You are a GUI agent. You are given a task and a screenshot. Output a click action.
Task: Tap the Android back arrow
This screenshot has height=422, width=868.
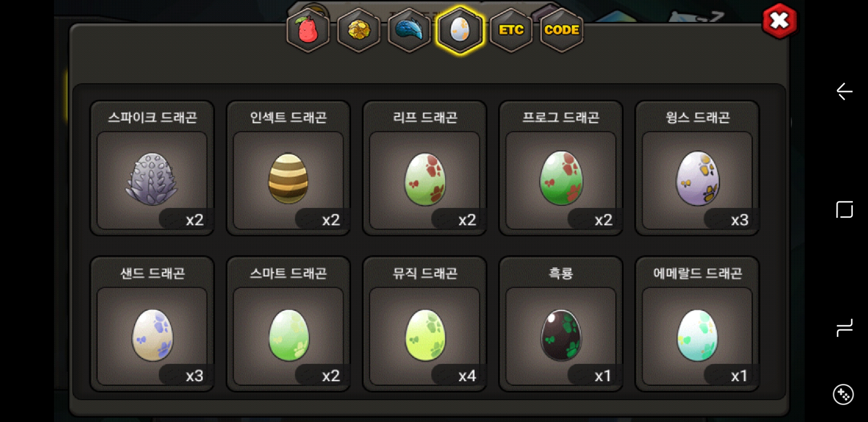click(844, 91)
